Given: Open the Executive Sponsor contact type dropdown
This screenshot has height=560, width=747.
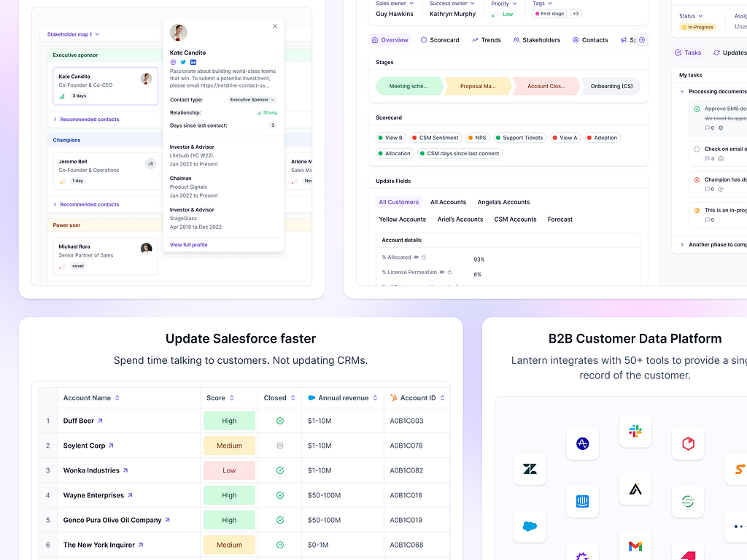Looking at the screenshot, I should [252, 99].
